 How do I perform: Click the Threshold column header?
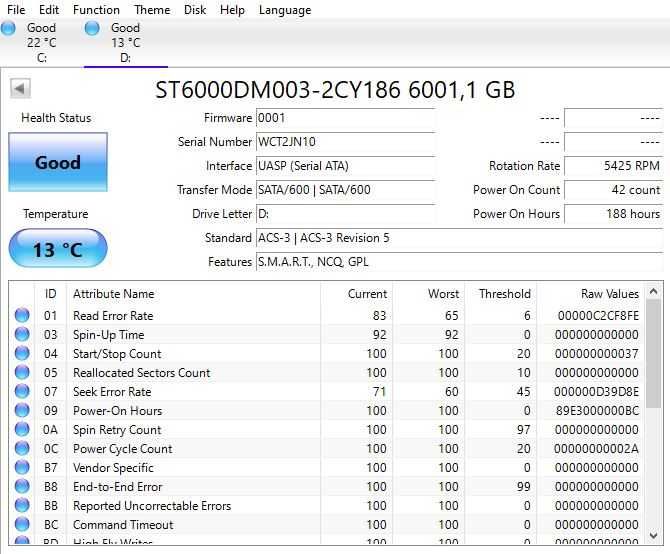(x=501, y=294)
